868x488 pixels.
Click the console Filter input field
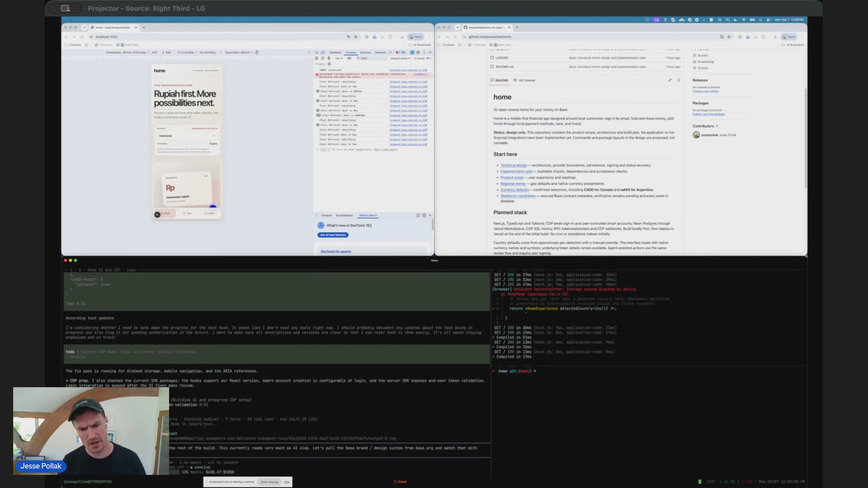372,58
